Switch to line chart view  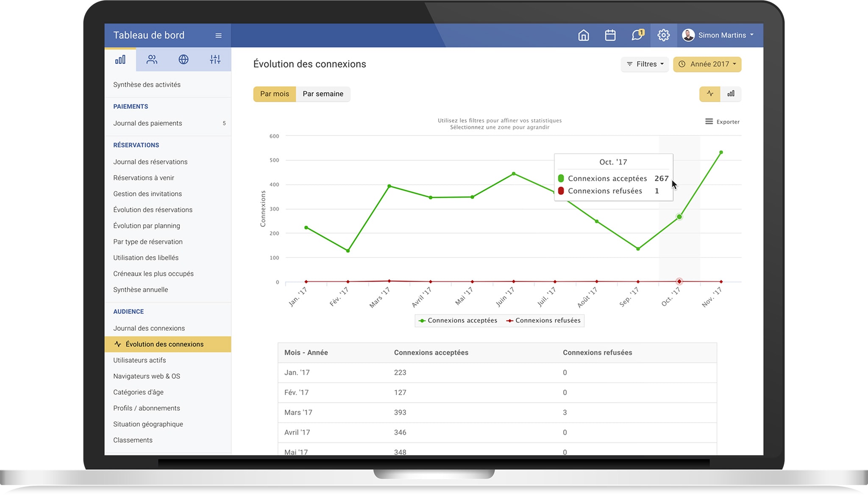[x=710, y=94]
